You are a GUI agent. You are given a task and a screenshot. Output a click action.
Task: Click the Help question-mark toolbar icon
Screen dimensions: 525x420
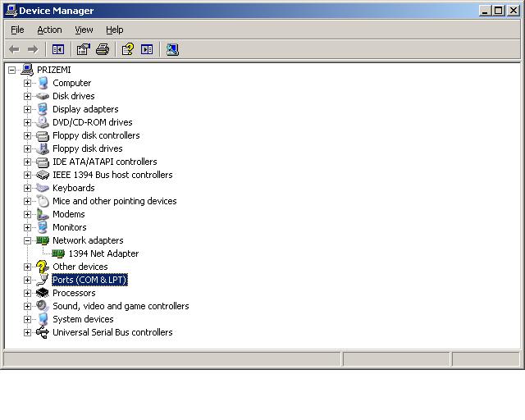[128, 49]
